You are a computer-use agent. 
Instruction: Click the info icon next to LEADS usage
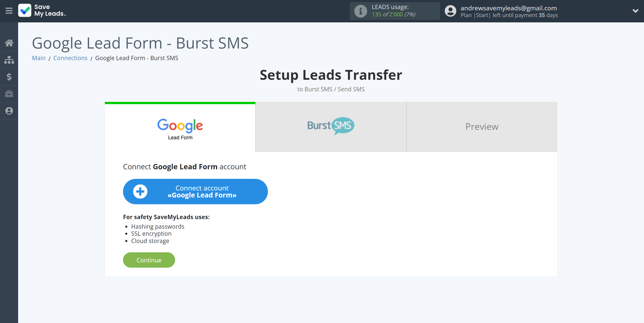[x=359, y=11]
